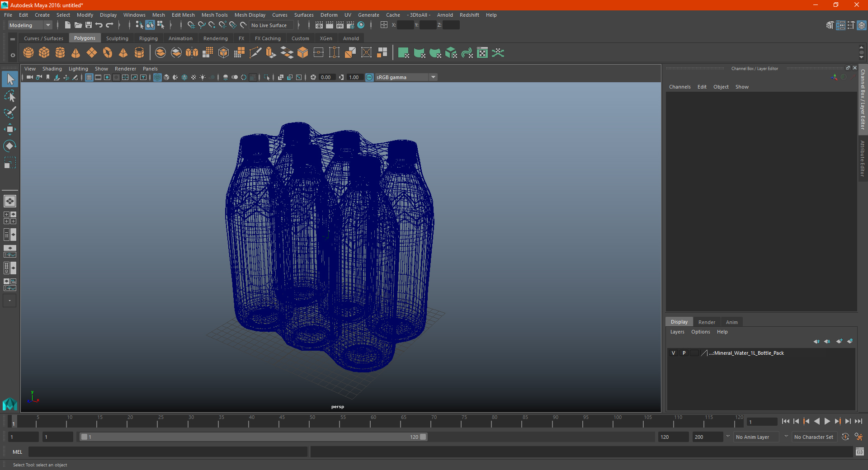Click the current frame input field
868x470 pixels.
tap(762, 422)
